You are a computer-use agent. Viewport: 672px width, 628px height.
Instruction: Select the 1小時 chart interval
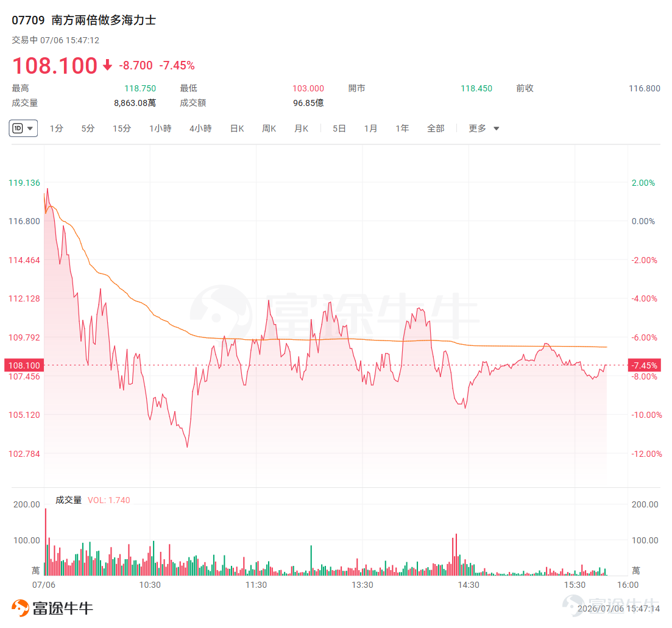[x=160, y=129]
